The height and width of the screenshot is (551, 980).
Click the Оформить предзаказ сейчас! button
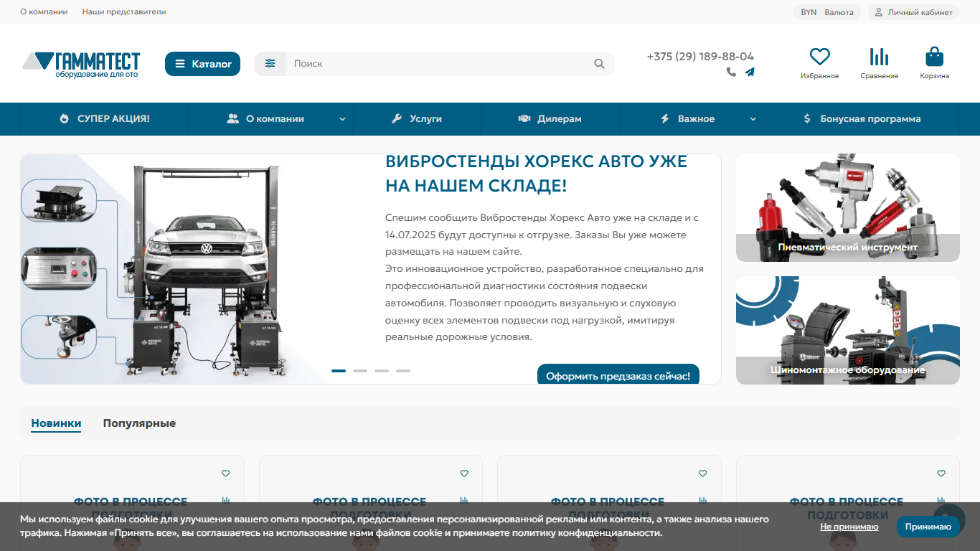(618, 375)
